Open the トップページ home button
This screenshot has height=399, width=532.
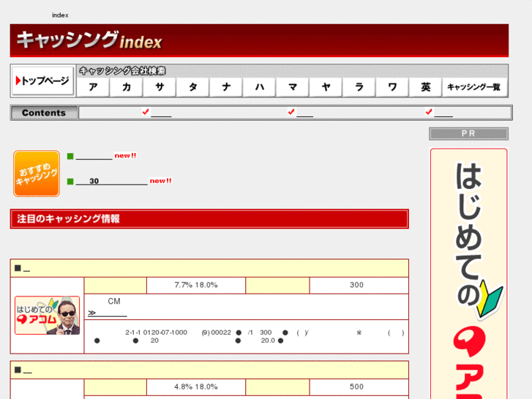pyautogui.click(x=42, y=81)
